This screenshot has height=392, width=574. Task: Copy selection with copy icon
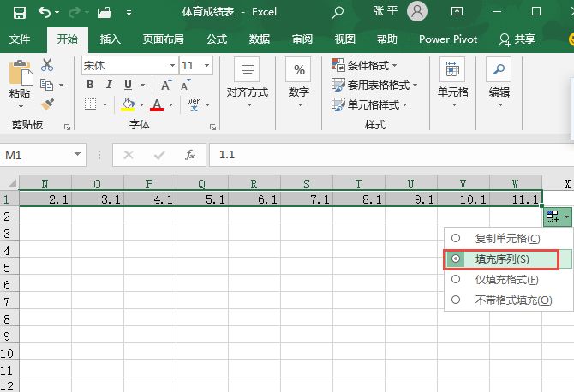pyautogui.click(x=46, y=85)
